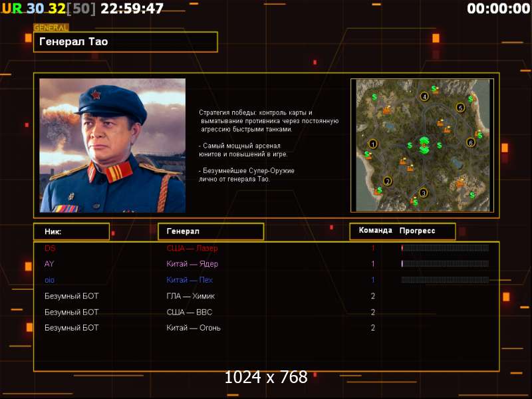Click the yellow '32' counter
This screenshot has height=399, width=532.
(x=57, y=9)
